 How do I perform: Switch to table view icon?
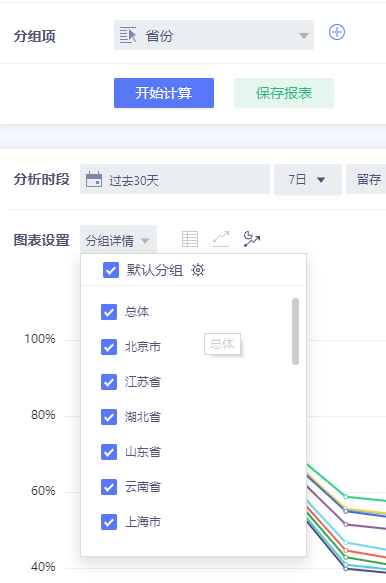(190, 239)
